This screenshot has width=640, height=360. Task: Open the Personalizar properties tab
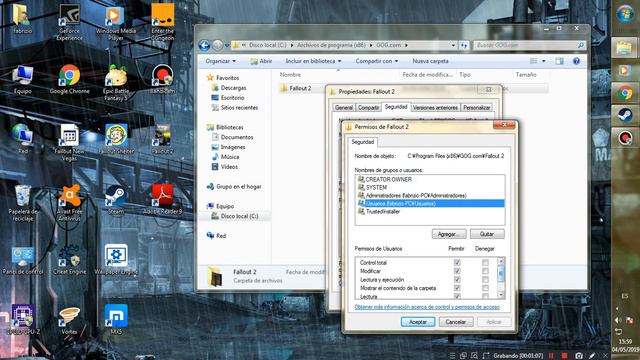(476, 107)
